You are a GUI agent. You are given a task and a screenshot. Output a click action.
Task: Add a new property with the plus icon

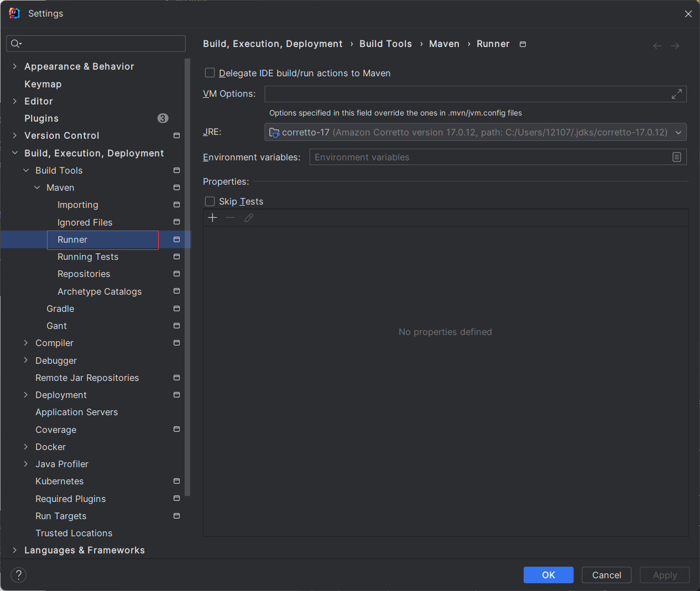(x=212, y=217)
